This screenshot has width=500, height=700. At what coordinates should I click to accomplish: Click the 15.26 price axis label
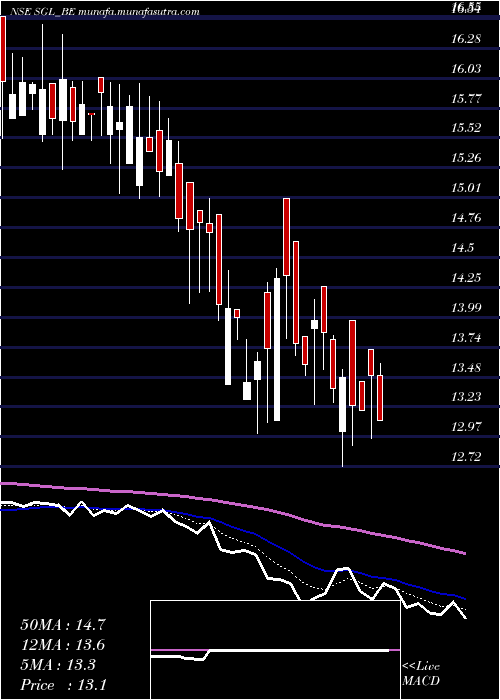[x=466, y=158]
